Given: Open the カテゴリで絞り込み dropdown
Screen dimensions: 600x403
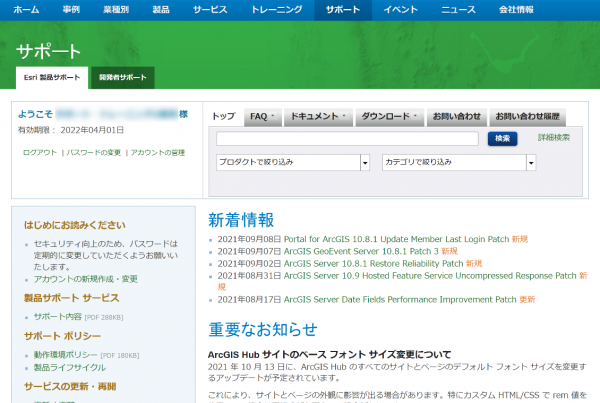Looking at the screenshot, I should tap(459, 162).
